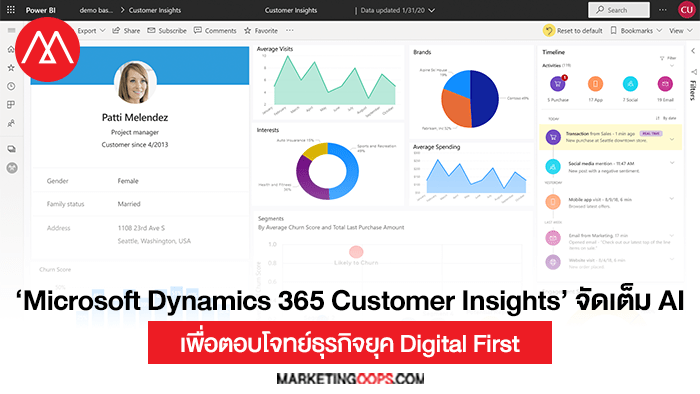
Task: Open the View dropdown menu
Action: coord(680,31)
